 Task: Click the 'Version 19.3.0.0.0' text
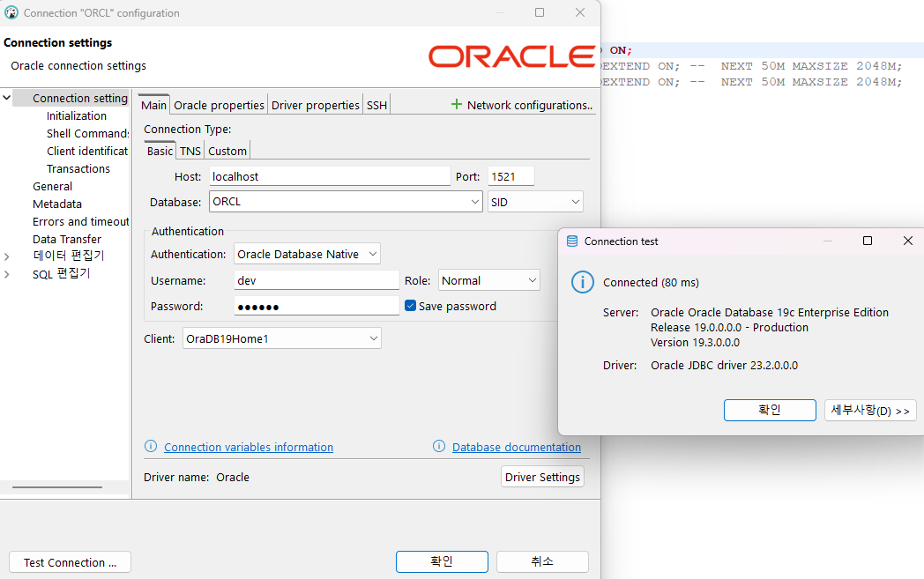click(x=695, y=342)
